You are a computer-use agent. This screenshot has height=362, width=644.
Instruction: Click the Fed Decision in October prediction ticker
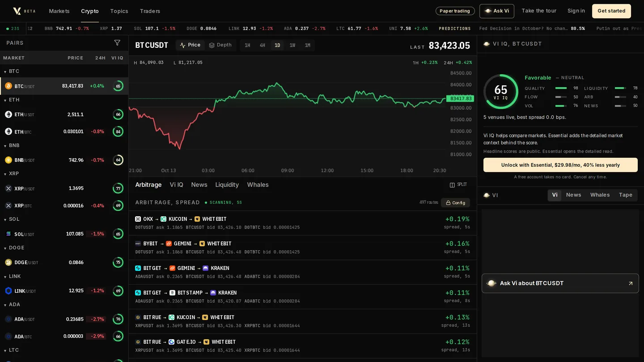(532, 29)
